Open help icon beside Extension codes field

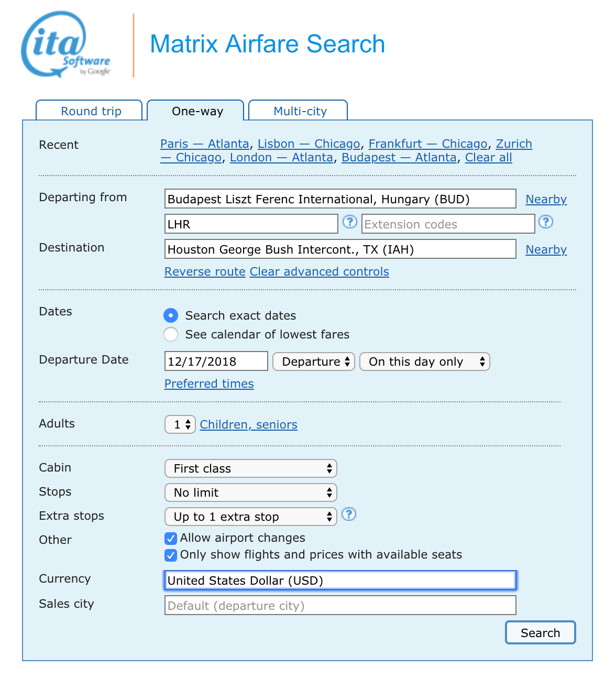tap(545, 222)
